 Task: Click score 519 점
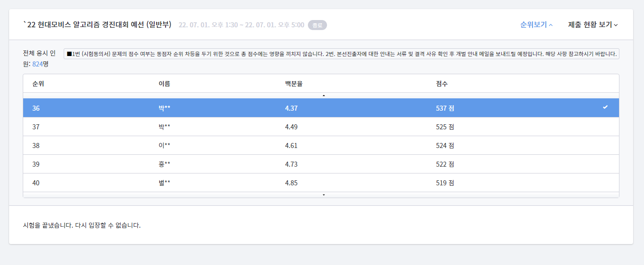[445, 183]
